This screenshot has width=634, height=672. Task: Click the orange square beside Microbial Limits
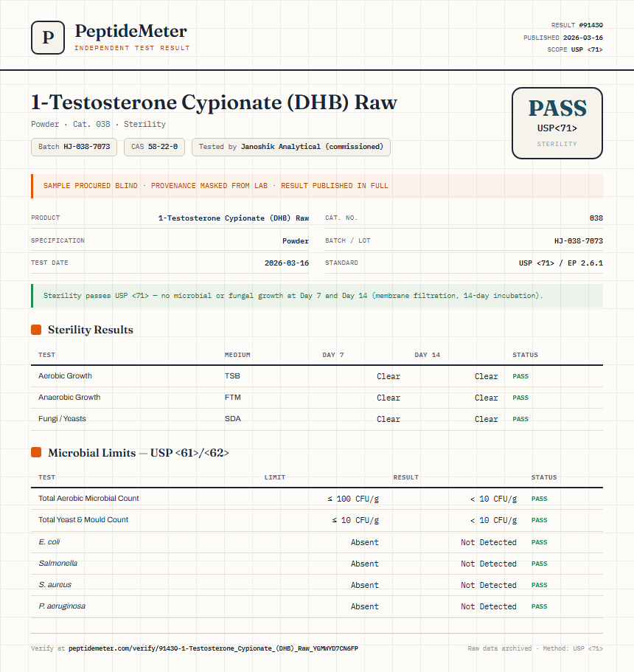(x=36, y=453)
